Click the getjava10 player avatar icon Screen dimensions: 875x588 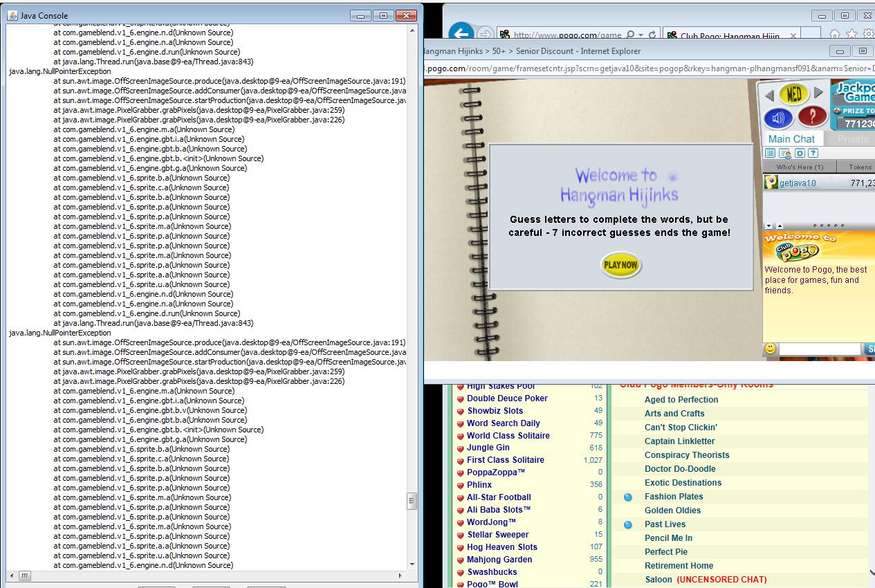click(x=771, y=183)
